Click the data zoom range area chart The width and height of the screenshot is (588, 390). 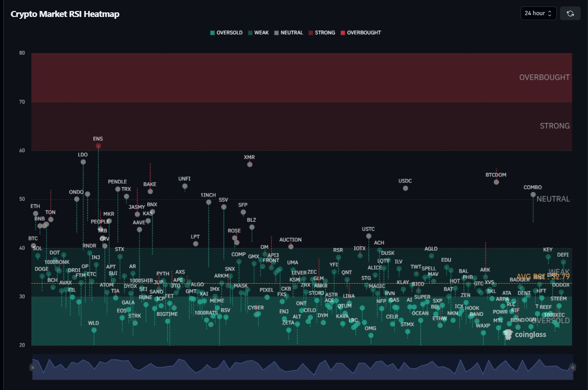pos(302,367)
